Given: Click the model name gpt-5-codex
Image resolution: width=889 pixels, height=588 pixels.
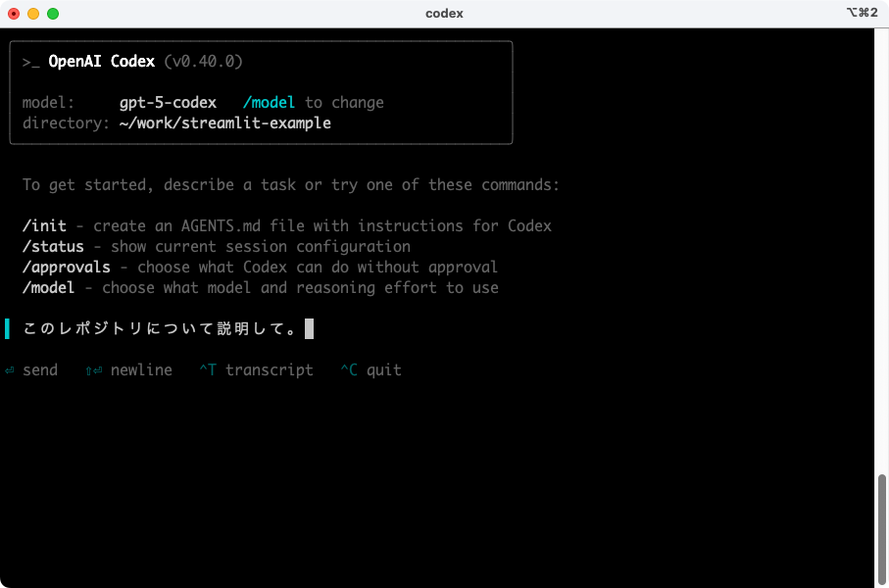Looking at the screenshot, I should tap(168, 103).
